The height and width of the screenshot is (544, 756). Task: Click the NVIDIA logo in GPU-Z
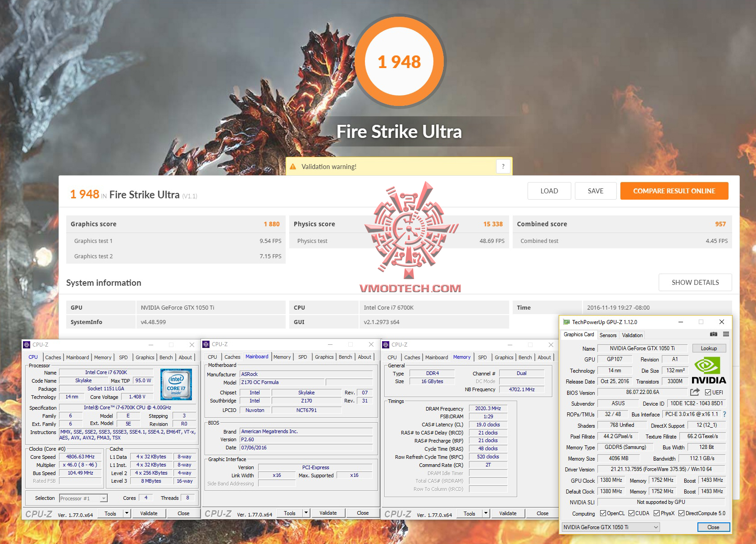tap(709, 370)
